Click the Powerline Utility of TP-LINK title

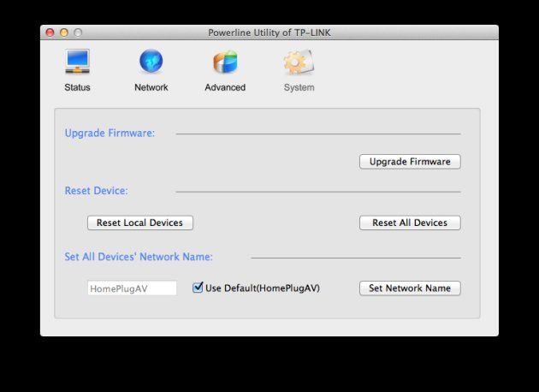[269, 33]
